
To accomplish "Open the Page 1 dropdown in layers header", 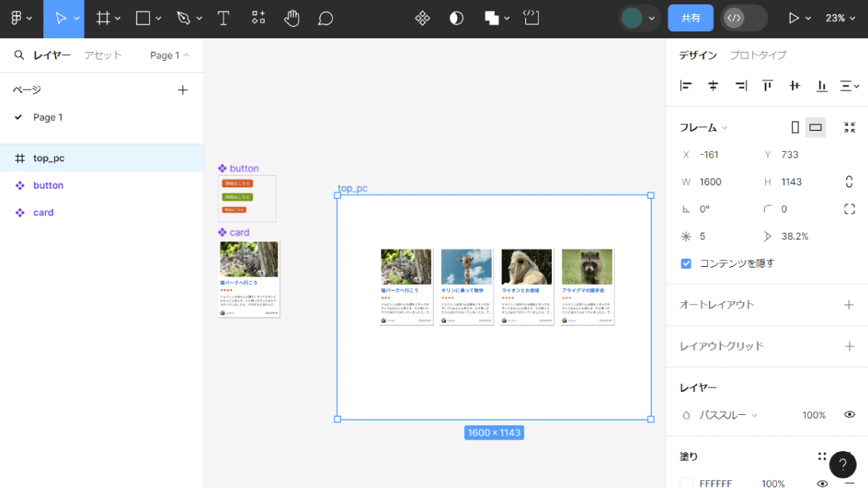I will tap(170, 55).
